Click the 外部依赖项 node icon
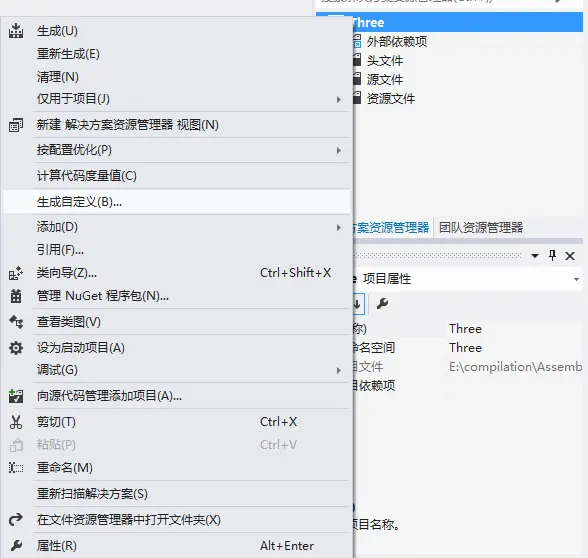588x558 pixels. [x=357, y=41]
